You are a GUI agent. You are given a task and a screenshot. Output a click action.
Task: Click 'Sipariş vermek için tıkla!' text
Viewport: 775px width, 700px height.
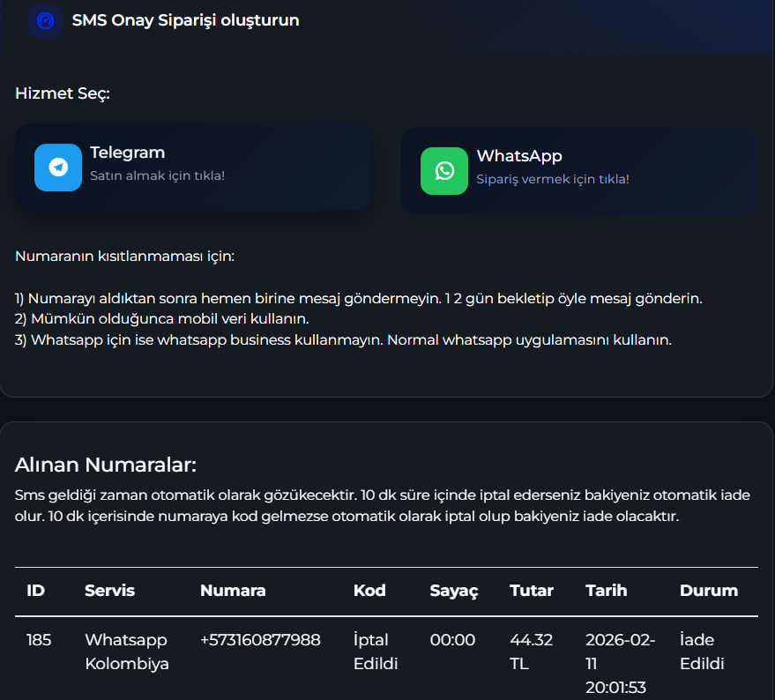pyautogui.click(x=553, y=179)
